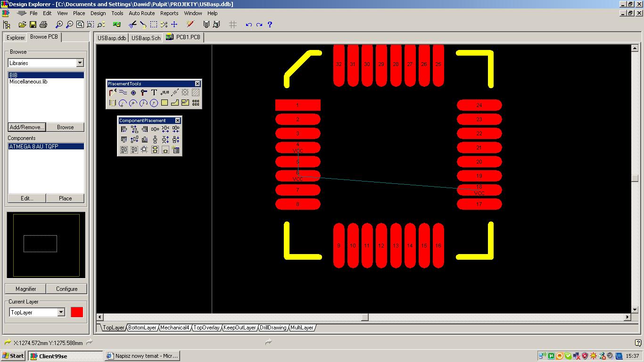Image resolution: width=644 pixels, height=362 pixels.
Task: Click the vertical scrollbar down arrow
Action: click(x=635, y=310)
